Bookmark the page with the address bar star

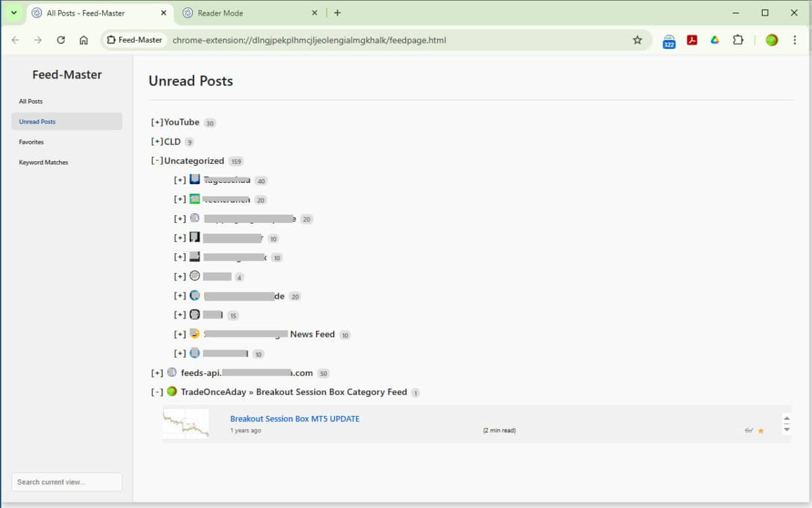click(x=637, y=40)
